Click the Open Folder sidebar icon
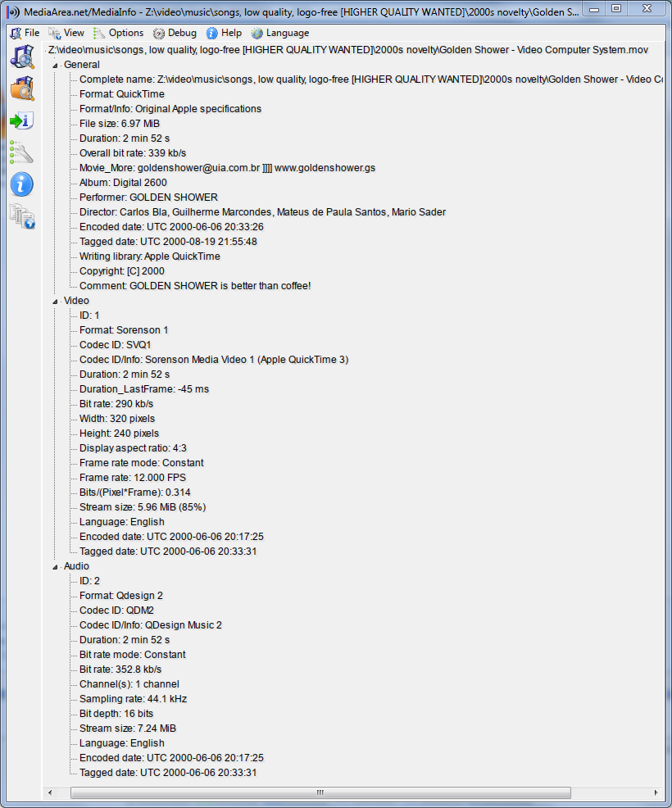This screenshot has height=808, width=672. 22,89
